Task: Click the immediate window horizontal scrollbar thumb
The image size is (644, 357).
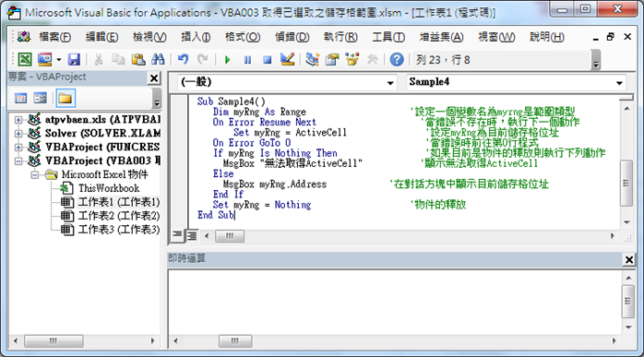Action: click(x=235, y=340)
